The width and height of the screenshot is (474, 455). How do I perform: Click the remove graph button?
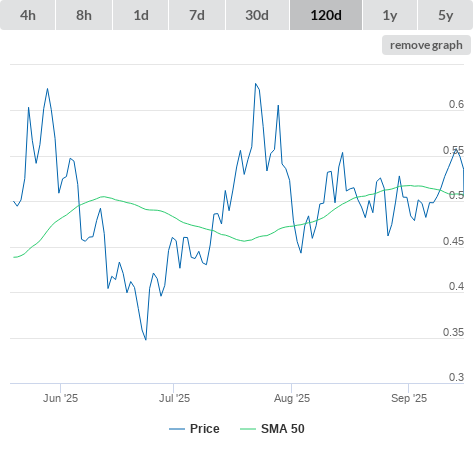point(426,45)
